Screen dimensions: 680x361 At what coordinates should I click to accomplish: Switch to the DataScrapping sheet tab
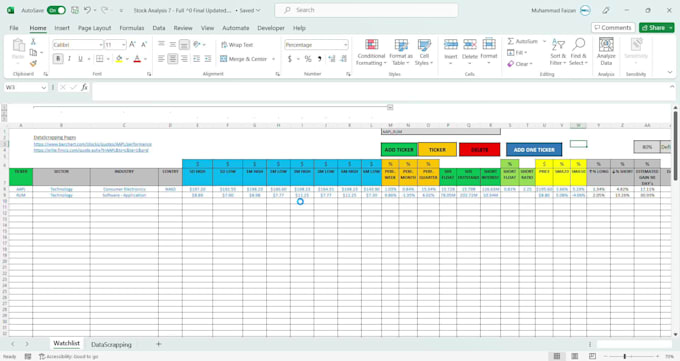point(111,345)
